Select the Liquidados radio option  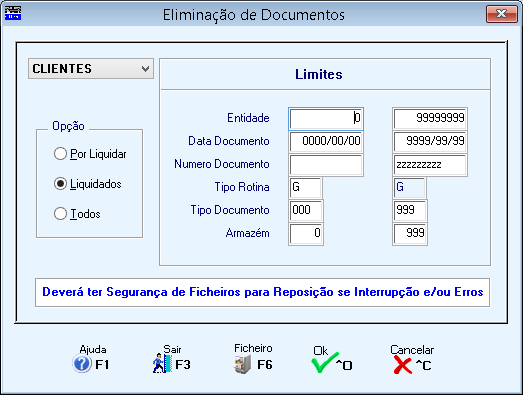coord(60,184)
